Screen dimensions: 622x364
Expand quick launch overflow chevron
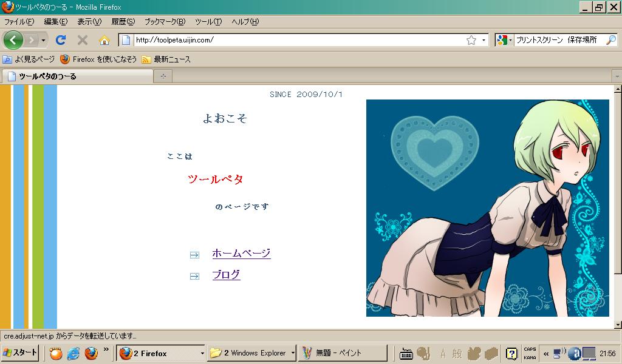106,349
